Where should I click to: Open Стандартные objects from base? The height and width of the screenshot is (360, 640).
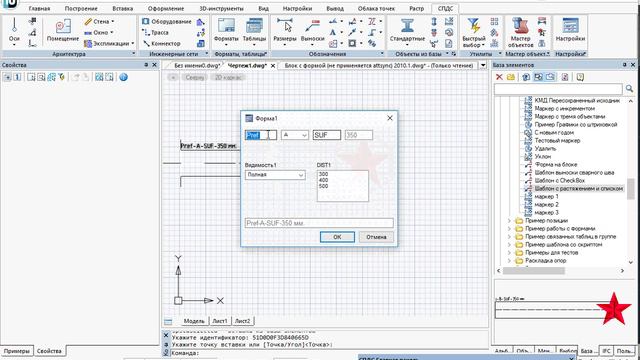[407, 31]
